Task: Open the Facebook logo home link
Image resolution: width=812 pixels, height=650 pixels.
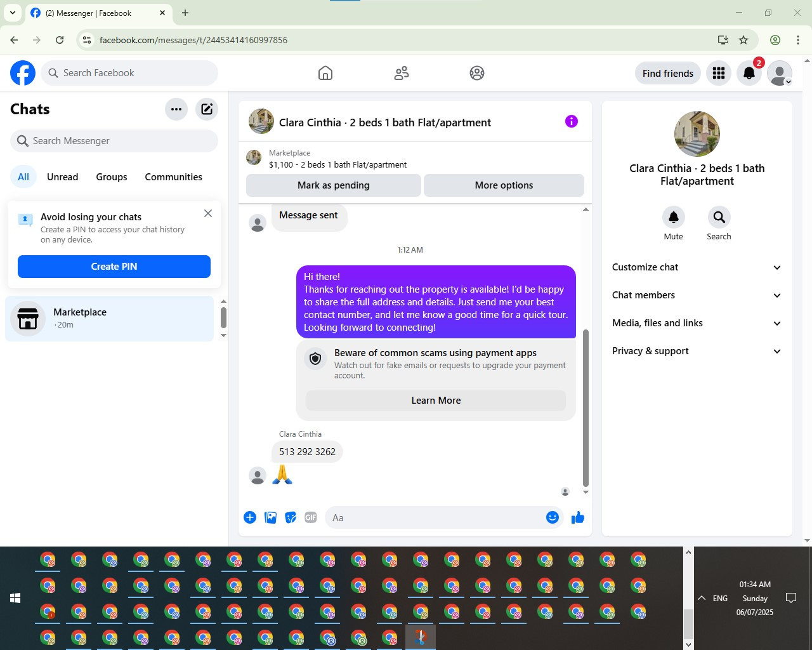Action: tap(23, 73)
